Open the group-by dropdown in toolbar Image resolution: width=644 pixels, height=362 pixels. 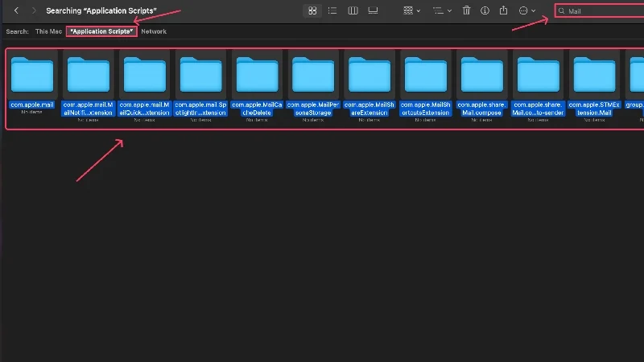(x=411, y=10)
